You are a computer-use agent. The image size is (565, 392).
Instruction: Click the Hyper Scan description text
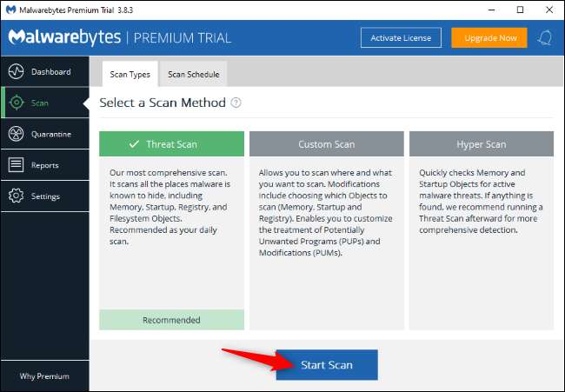[x=481, y=201]
